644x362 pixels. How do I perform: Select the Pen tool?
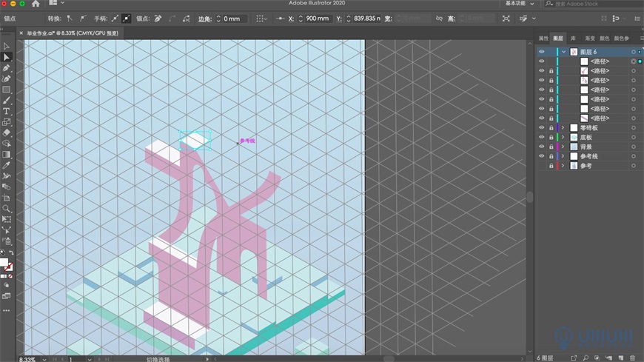(x=6, y=68)
